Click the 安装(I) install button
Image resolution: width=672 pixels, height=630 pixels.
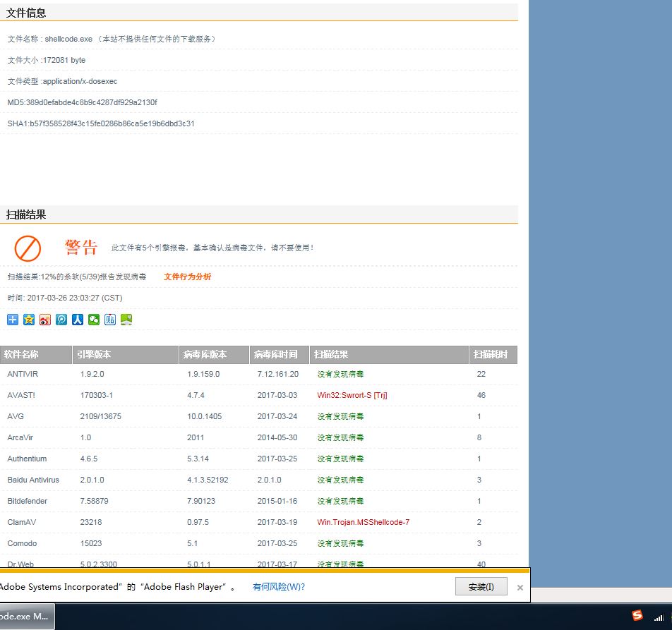tap(481, 586)
